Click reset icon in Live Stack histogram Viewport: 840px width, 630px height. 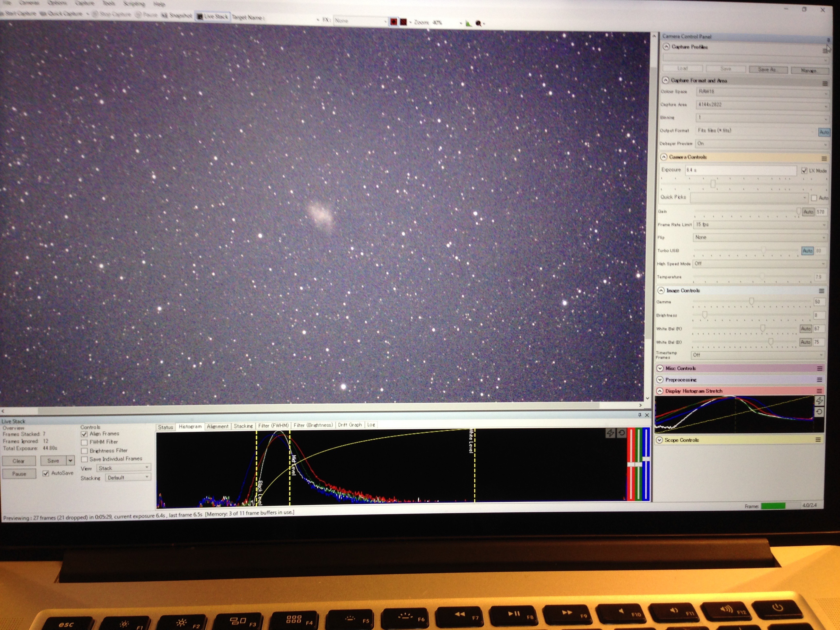click(x=621, y=433)
